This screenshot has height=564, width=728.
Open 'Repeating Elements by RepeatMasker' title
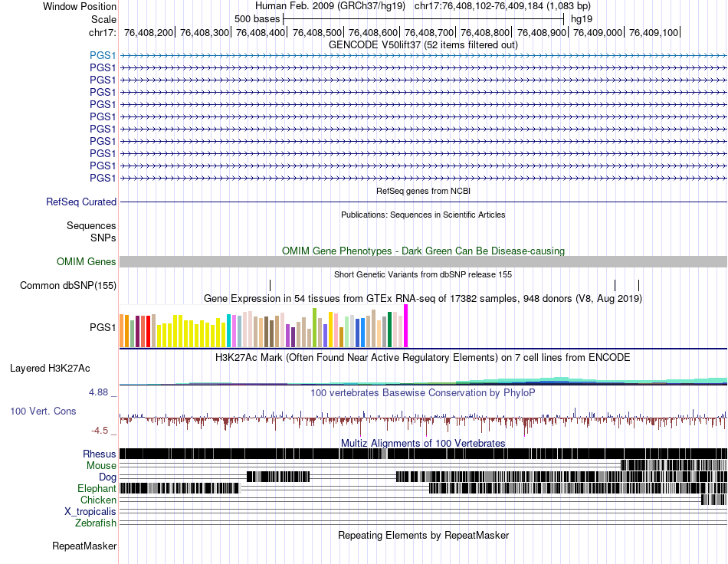pos(423,535)
